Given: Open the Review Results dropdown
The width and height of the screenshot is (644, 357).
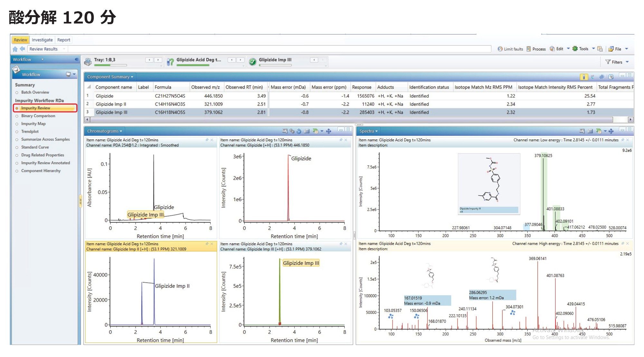Looking at the screenshot, I should tap(64, 49).
